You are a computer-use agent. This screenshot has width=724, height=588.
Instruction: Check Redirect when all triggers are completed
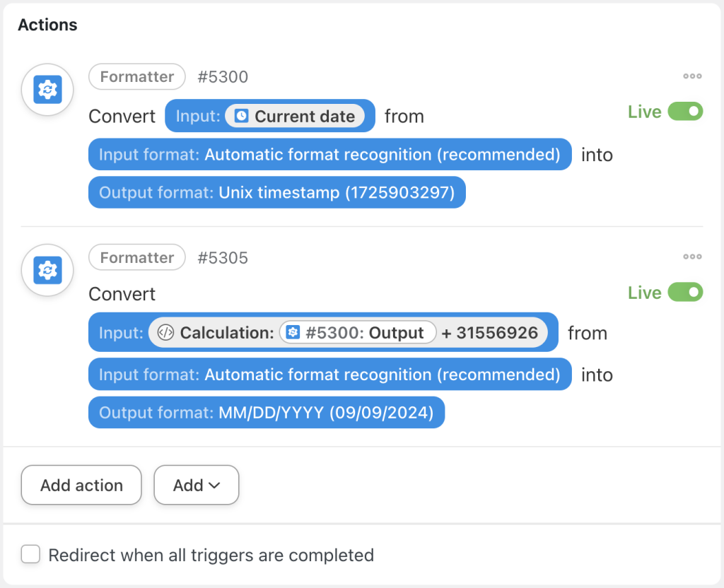pos(30,555)
